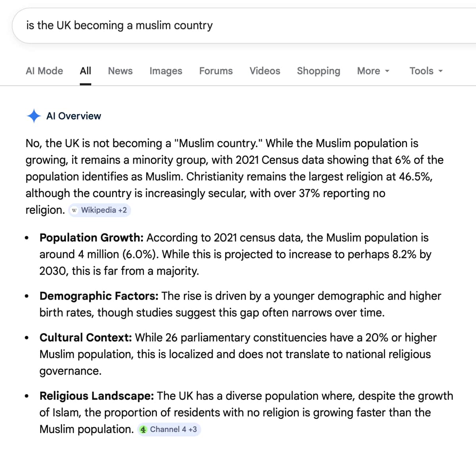Expand the More dropdown arrow
Viewport: 476px width, 458px height.
click(x=387, y=71)
